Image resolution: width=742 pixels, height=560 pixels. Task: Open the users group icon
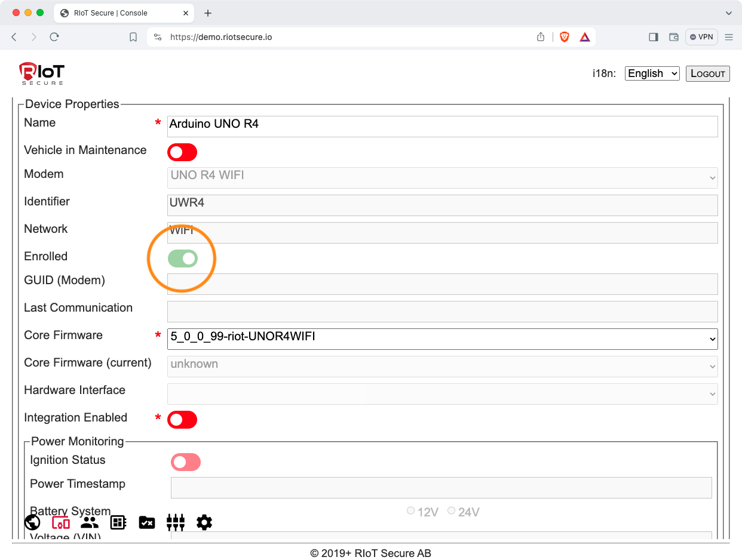(x=90, y=522)
